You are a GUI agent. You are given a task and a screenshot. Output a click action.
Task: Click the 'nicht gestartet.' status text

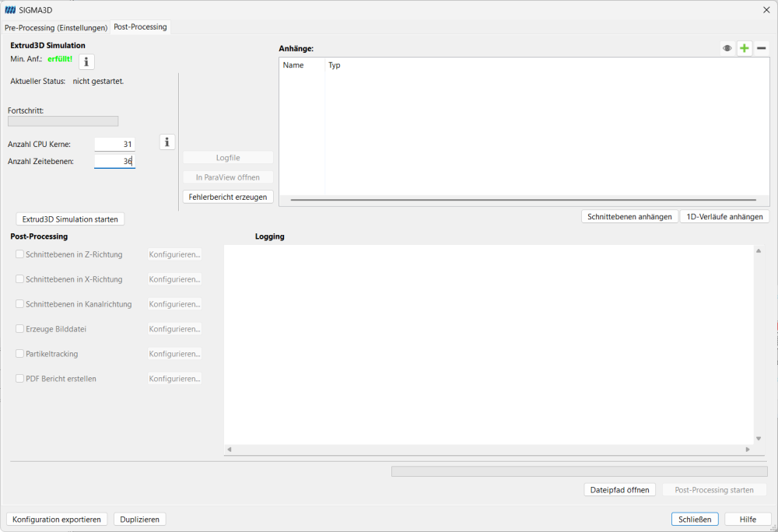click(x=98, y=81)
